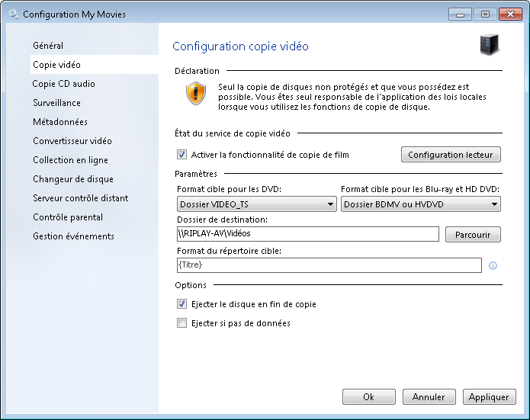The image size is (530, 420).
Task: Click the server tower icon in header
Action: (490, 45)
